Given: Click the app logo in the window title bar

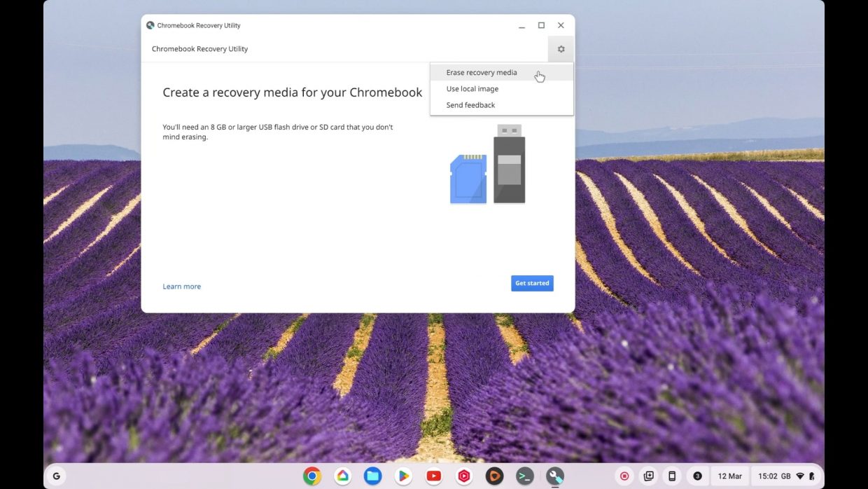Looking at the screenshot, I should pyautogui.click(x=150, y=25).
